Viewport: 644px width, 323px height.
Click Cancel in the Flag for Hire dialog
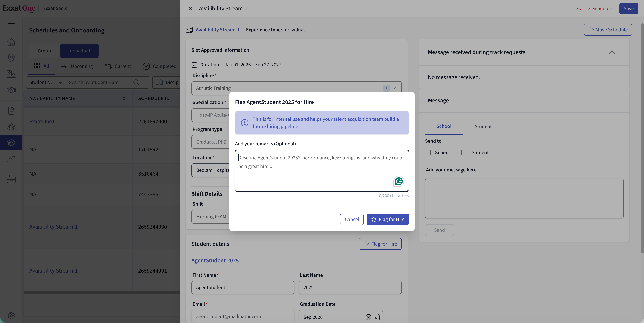click(352, 219)
